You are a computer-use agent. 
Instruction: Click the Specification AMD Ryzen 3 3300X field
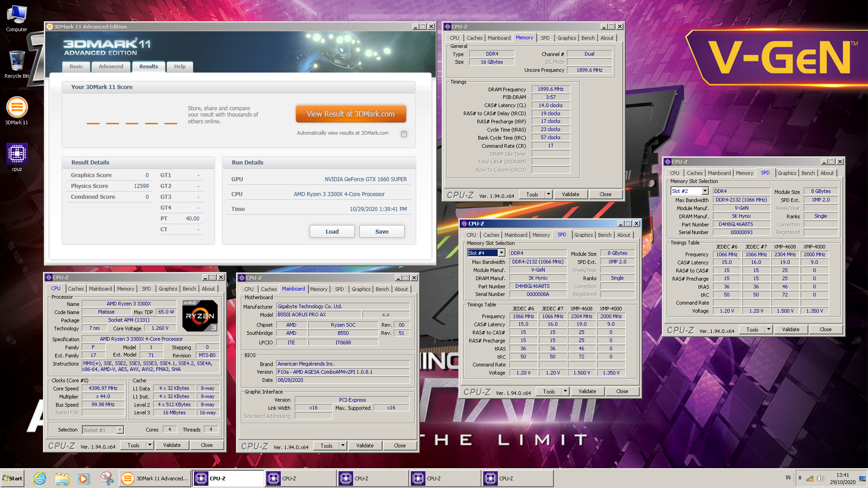151,339
